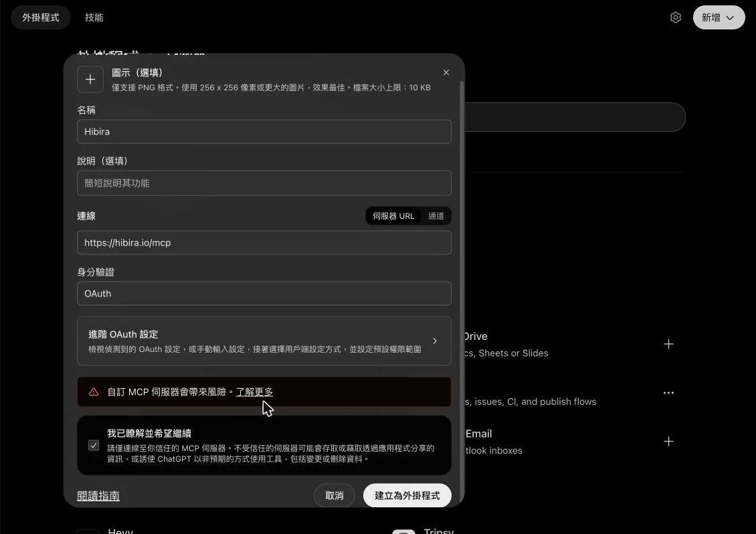Screen dimensions: 756x534
Task: Click the warning triangle icon
Action: (94, 391)
